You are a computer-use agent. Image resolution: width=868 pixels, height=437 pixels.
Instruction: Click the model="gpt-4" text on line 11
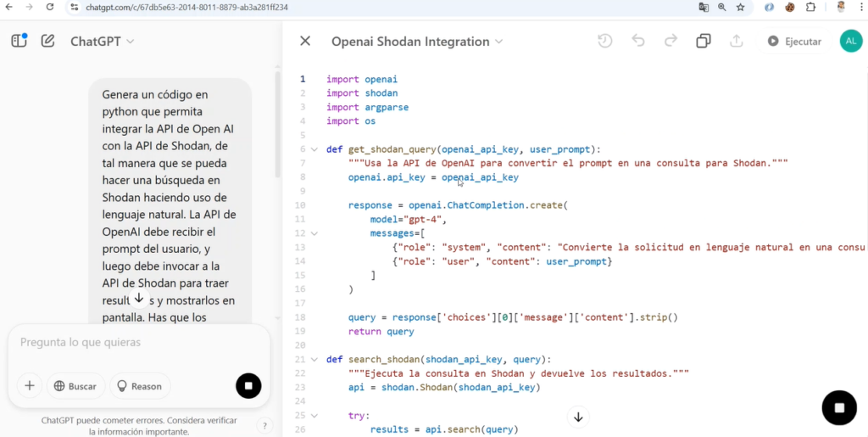click(x=408, y=219)
